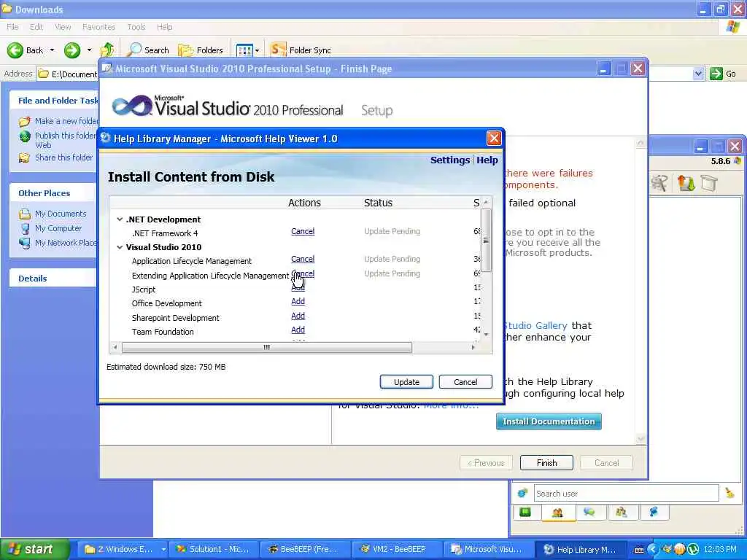Open the Edit menu
Image resolution: width=747 pixels, height=560 pixels.
coord(36,27)
